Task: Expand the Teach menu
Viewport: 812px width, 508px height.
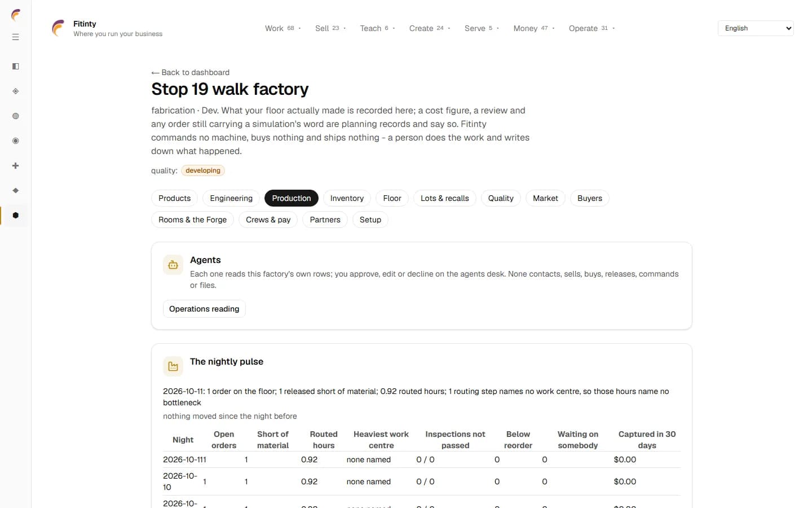Action: click(378, 28)
